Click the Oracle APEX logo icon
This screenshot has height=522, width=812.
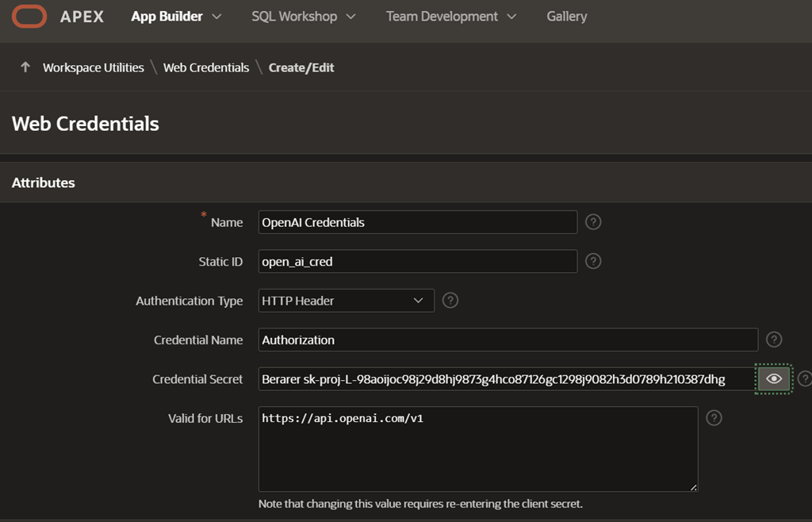29,16
